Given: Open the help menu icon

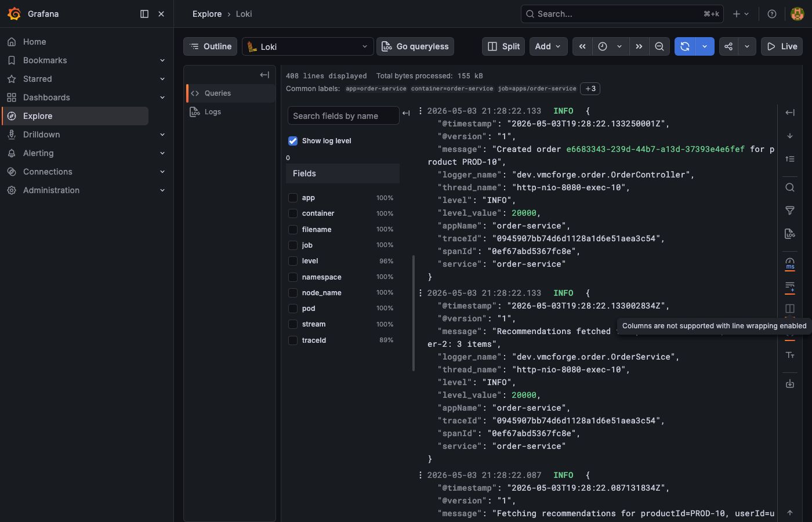Looking at the screenshot, I should coord(772,14).
